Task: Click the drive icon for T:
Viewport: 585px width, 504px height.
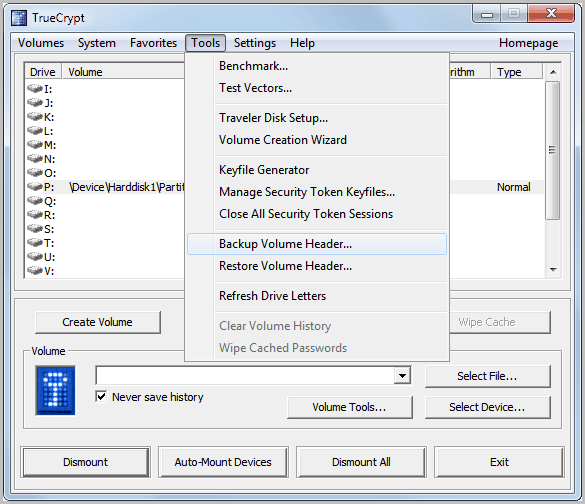Action: pos(35,243)
